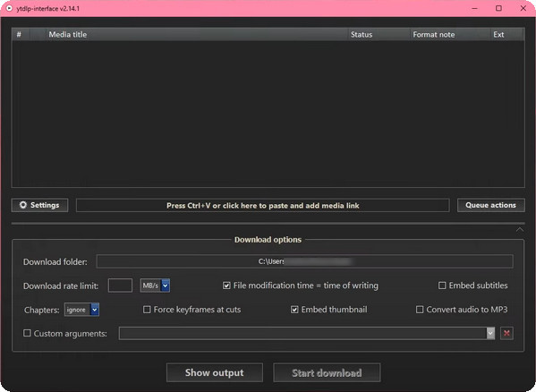The width and height of the screenshot is (536, 392).
Task: Open the Queue actions menu
Action: point(491,205)
